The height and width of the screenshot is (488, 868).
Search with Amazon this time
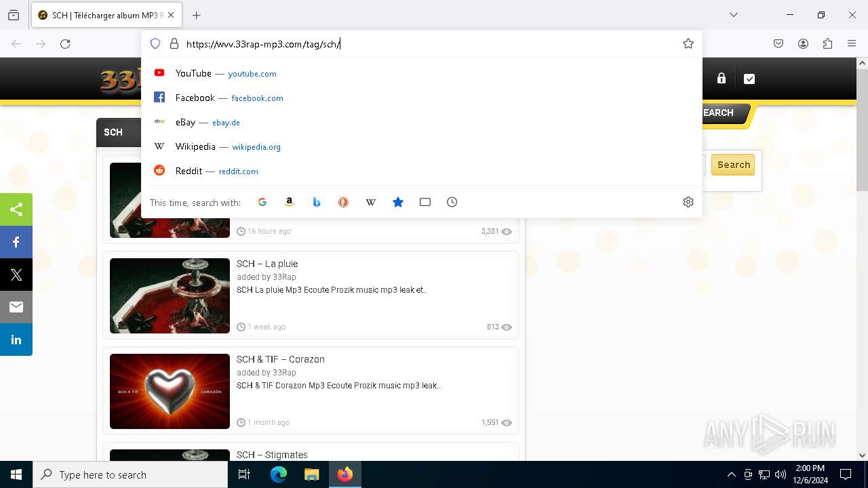pyautogui.click(x=290, y=202)
